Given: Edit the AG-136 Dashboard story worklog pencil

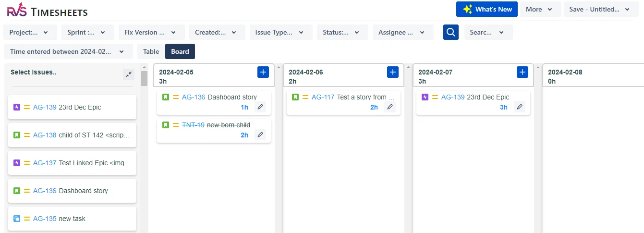Looking at the screenshot, I should coord(260,107).
